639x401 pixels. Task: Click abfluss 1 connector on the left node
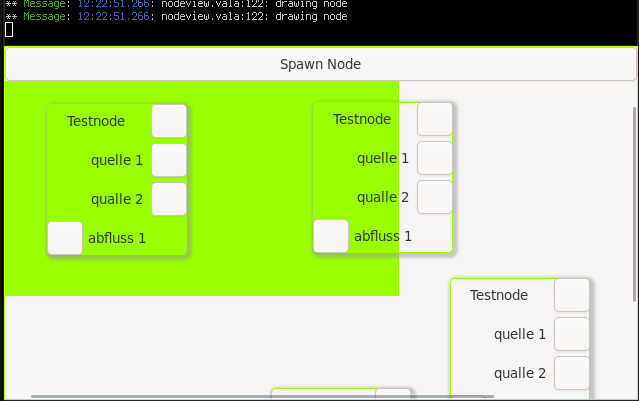coord(65,238)
